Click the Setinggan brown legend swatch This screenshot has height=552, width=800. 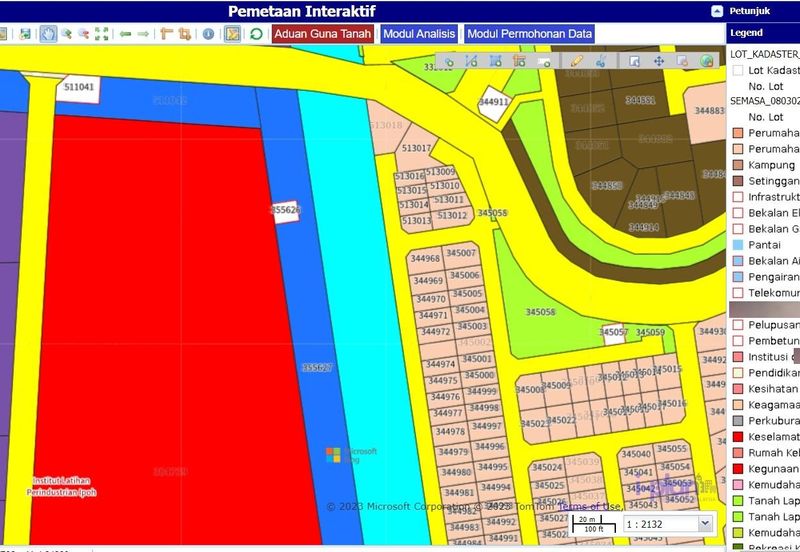pos(738,181)
